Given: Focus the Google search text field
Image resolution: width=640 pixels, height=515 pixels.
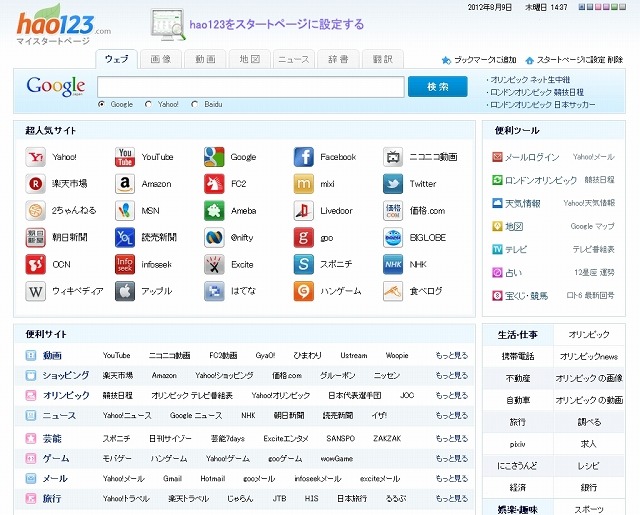Looking at the screenshot, I should point(251,87).
